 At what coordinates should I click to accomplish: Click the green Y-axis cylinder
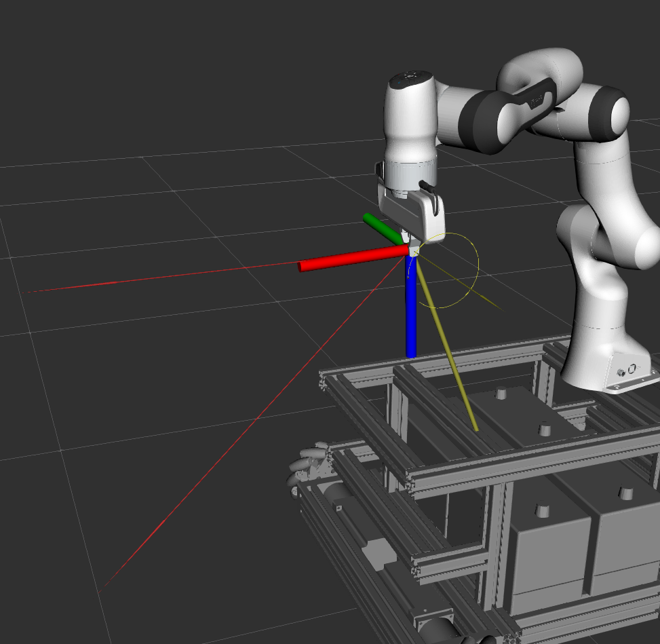pos(383,229)
